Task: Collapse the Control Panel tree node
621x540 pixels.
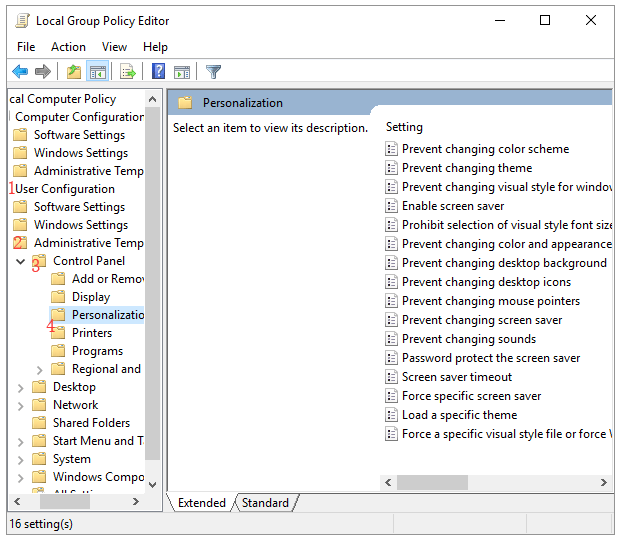Action: 21,261
